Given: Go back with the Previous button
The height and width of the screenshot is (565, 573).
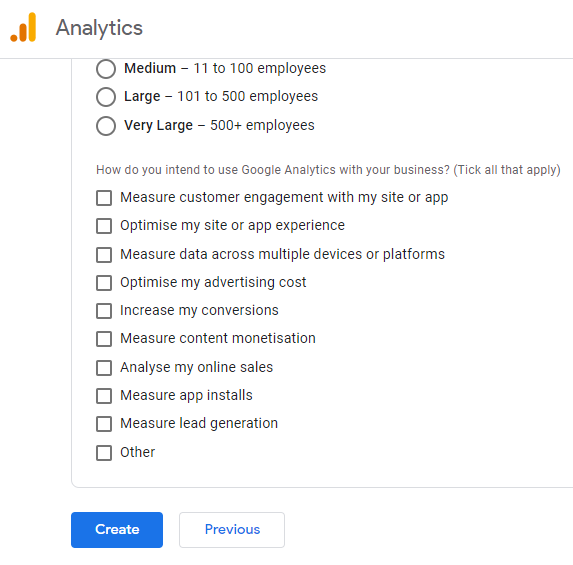Looking at the screenshot, I should coord(232,530).
